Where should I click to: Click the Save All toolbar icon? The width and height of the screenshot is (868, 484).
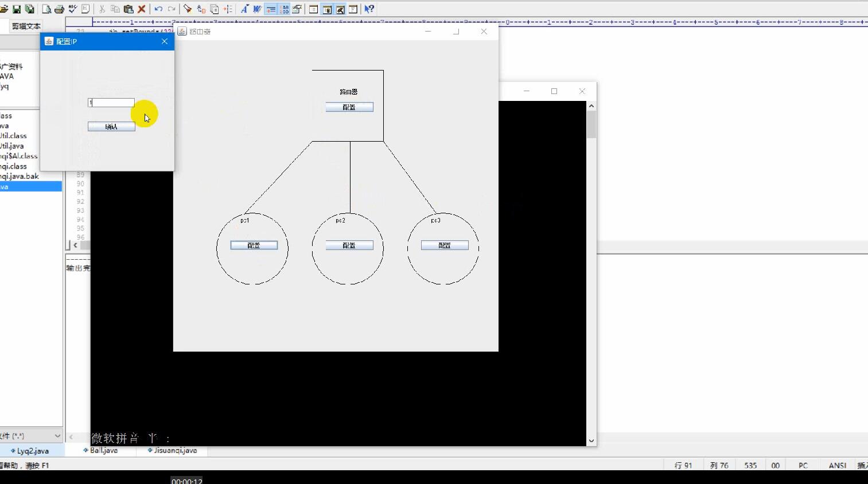tap(29, 9)
